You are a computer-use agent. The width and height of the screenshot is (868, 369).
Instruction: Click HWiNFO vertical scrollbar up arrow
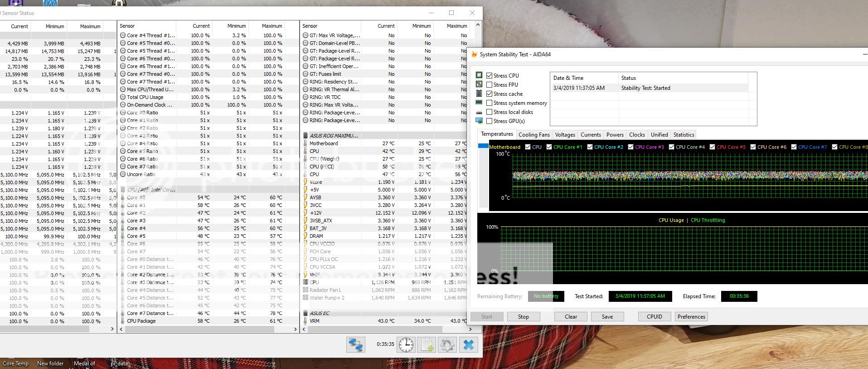click(x=477, y=25)
